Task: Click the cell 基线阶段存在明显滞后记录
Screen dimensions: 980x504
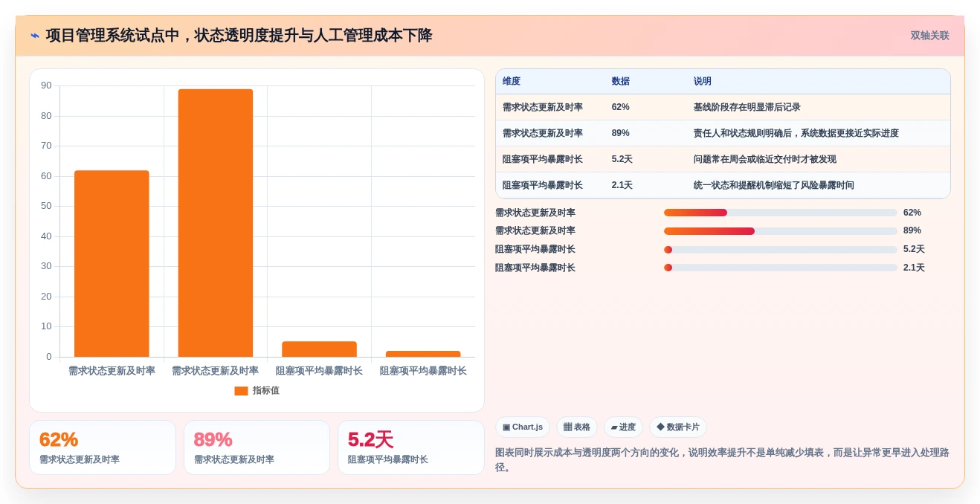Action: [x=747, y=107]
